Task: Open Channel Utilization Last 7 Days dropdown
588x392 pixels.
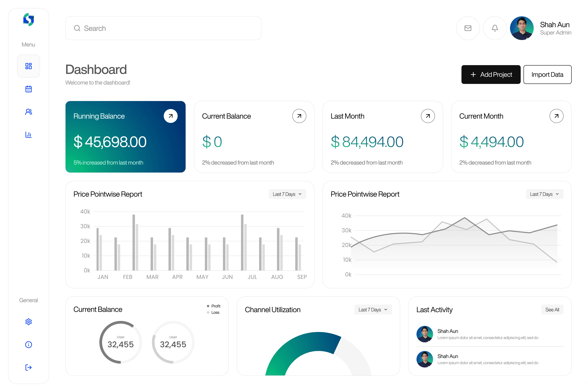Action: click(373, 310)
